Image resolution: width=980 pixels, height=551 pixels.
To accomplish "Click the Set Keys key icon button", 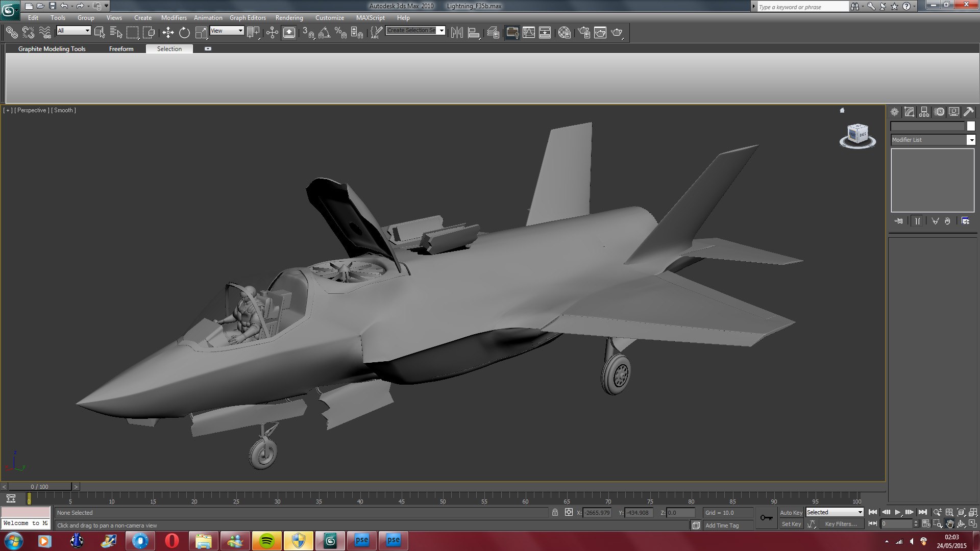I will click(x=766, y=518).
